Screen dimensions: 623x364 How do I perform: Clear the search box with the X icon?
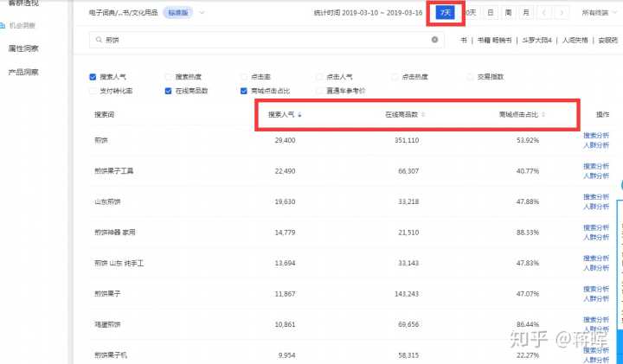(x=434, y=40)
